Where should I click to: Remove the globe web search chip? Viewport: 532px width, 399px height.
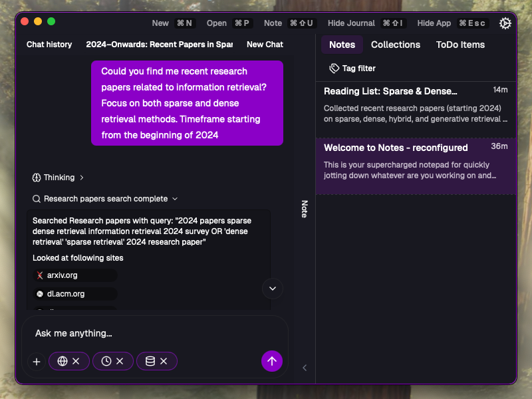(76, 361)
